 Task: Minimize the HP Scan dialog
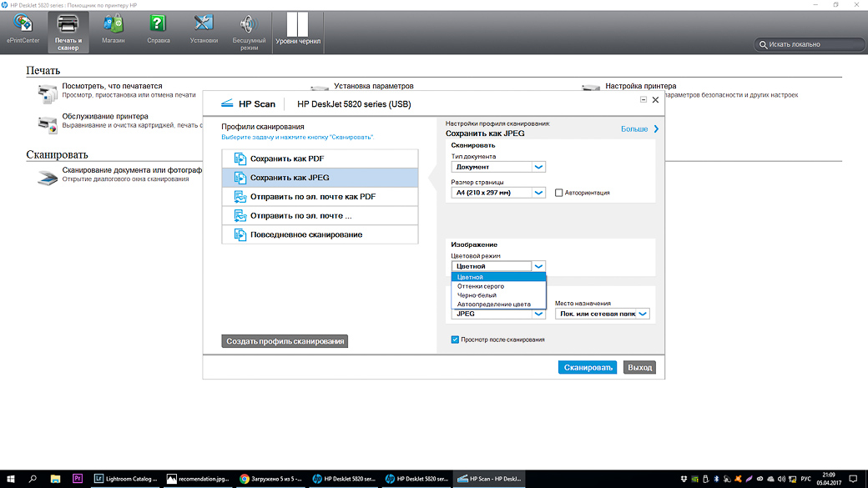coord(643,99)
